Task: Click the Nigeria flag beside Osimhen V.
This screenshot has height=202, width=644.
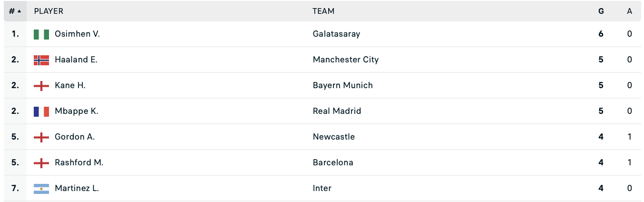Action: (41, 34)
